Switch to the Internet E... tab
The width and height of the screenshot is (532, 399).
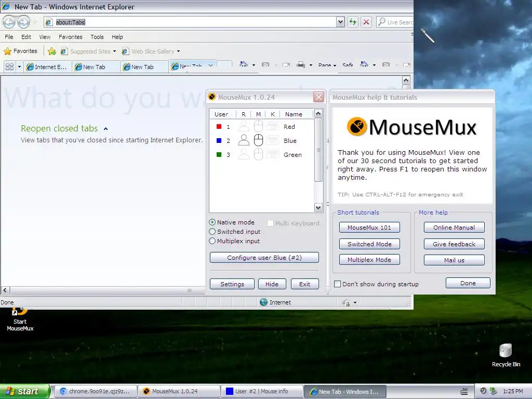coord(48,67)
